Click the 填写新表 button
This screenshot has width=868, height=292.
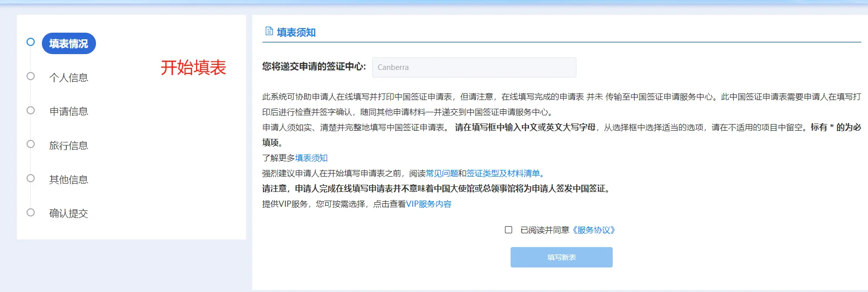(562, 257)
